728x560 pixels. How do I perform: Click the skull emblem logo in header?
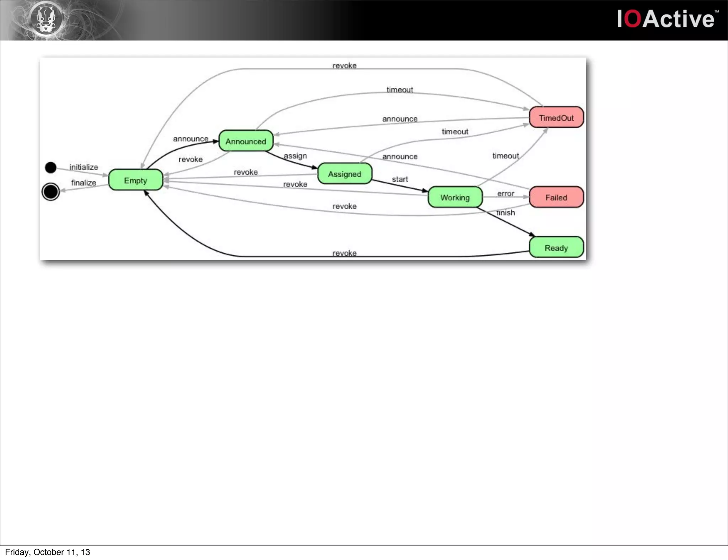pos(46,18)
